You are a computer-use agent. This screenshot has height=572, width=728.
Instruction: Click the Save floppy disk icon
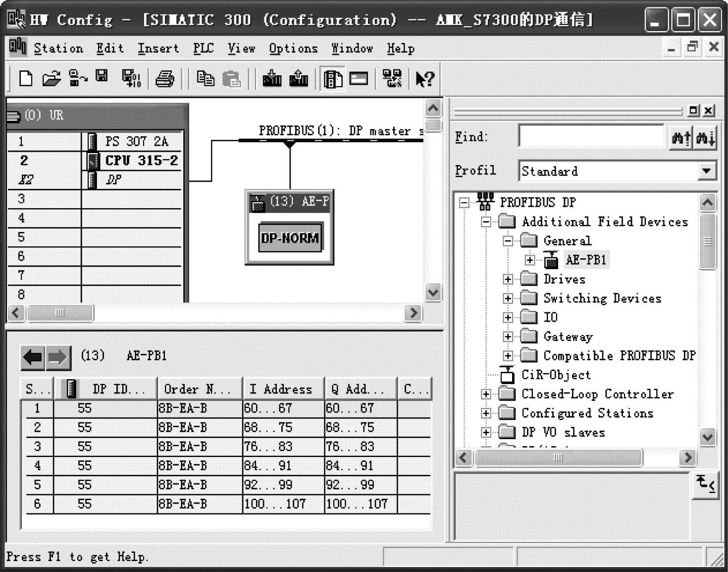point(102,77)
